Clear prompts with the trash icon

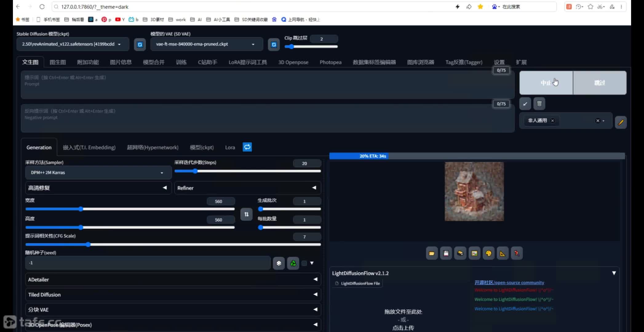(x=539, y=104)
